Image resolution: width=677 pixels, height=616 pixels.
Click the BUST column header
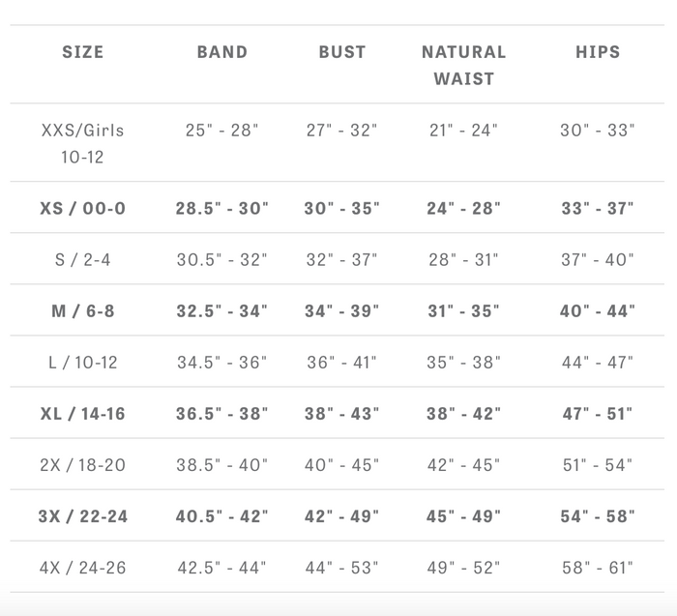(342, 52)
